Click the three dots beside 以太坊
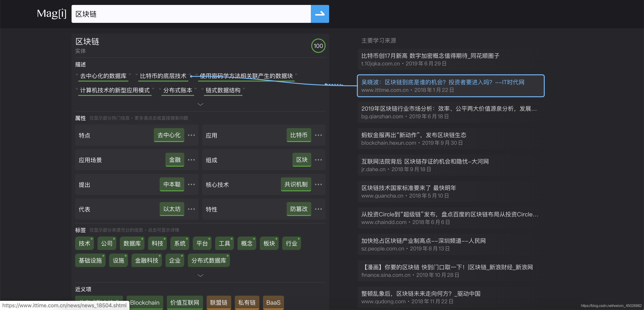This screenshot has height=310, width=644. [x=191, y=209]
